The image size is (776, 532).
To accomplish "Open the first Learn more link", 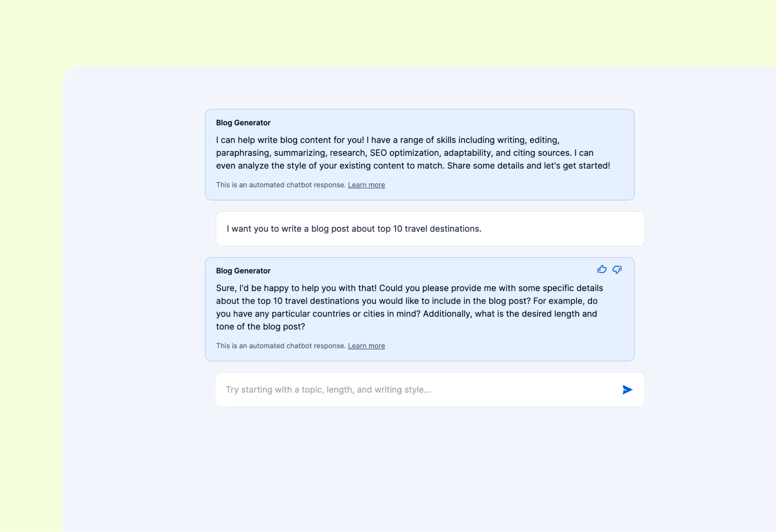I will [x=366, y=185].
